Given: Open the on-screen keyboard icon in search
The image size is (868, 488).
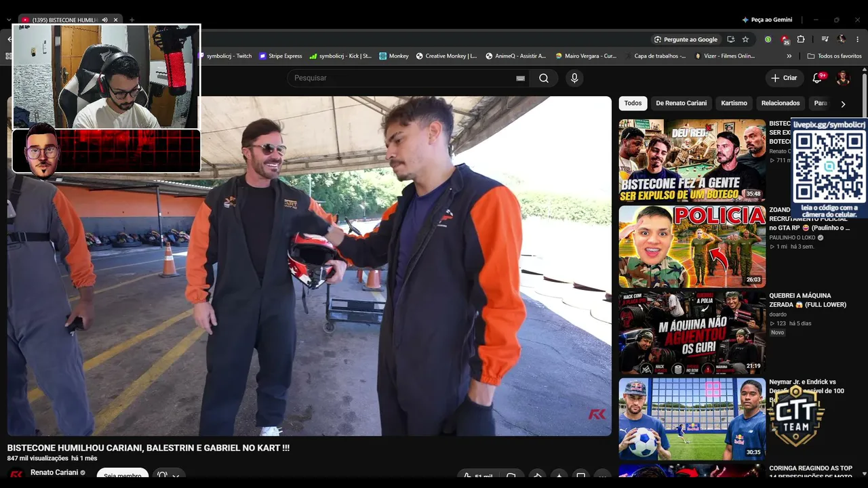Looking at the screenshot, I should pyautogui.click(x=520, y=79).
